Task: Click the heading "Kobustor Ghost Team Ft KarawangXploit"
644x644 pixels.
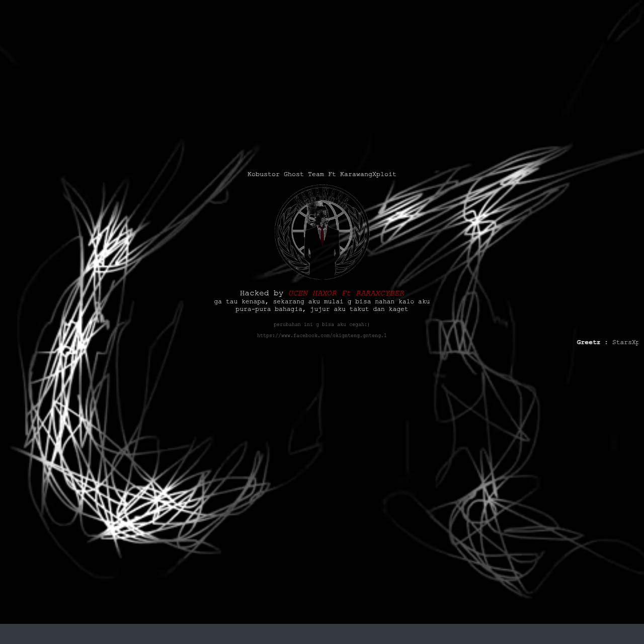Action: [x=322, y=174]
